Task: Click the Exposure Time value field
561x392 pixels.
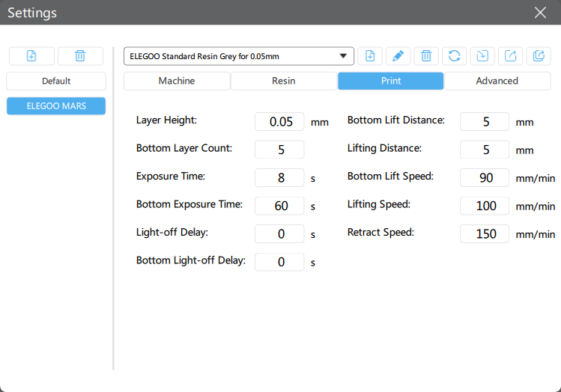Action: pos(279,177)
